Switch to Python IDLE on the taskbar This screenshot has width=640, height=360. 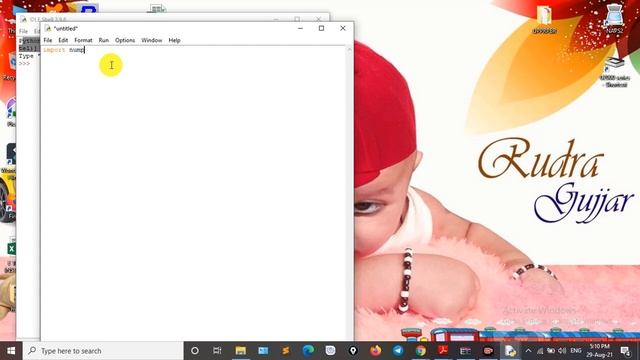(510, 351)
